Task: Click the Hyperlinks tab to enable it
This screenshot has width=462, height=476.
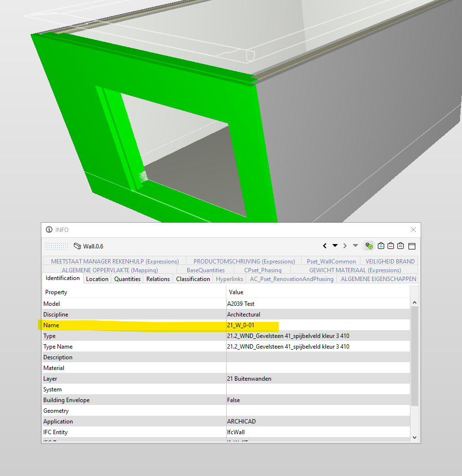Action: (229, 279)
